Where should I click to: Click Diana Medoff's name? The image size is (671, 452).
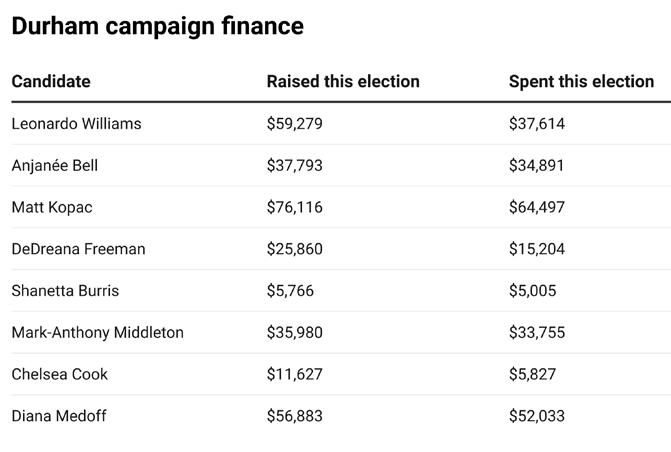(58, 416)
